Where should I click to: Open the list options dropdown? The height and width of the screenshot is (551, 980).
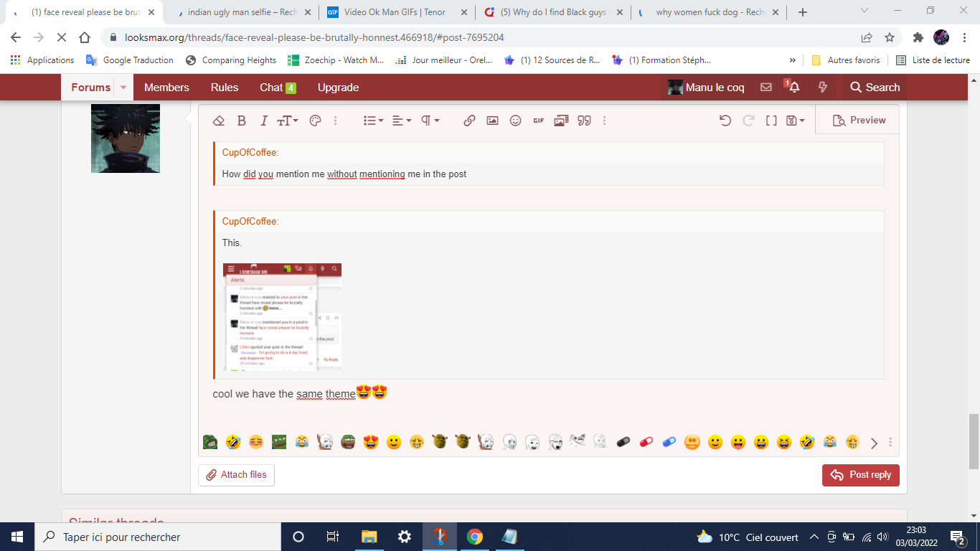(373, 121)
